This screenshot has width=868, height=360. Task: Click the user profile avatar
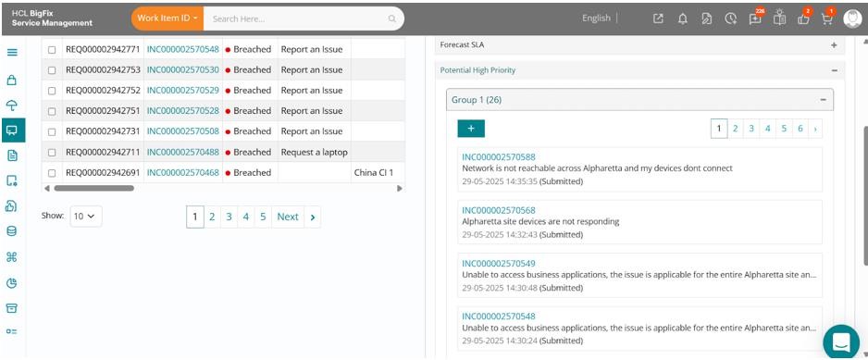pyautogui.click(x=852, y=19)
